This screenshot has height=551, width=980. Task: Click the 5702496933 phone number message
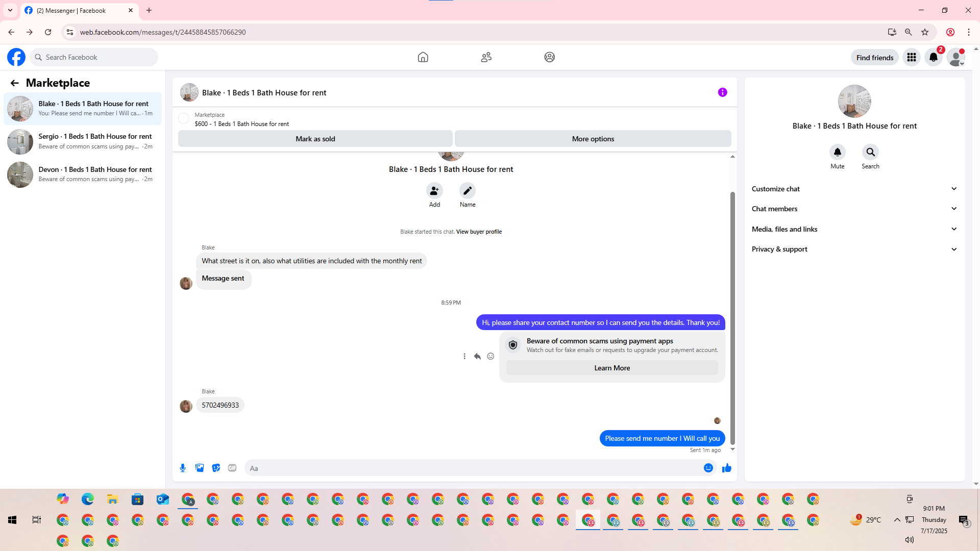pyautogui.click(x=220, y=405)
